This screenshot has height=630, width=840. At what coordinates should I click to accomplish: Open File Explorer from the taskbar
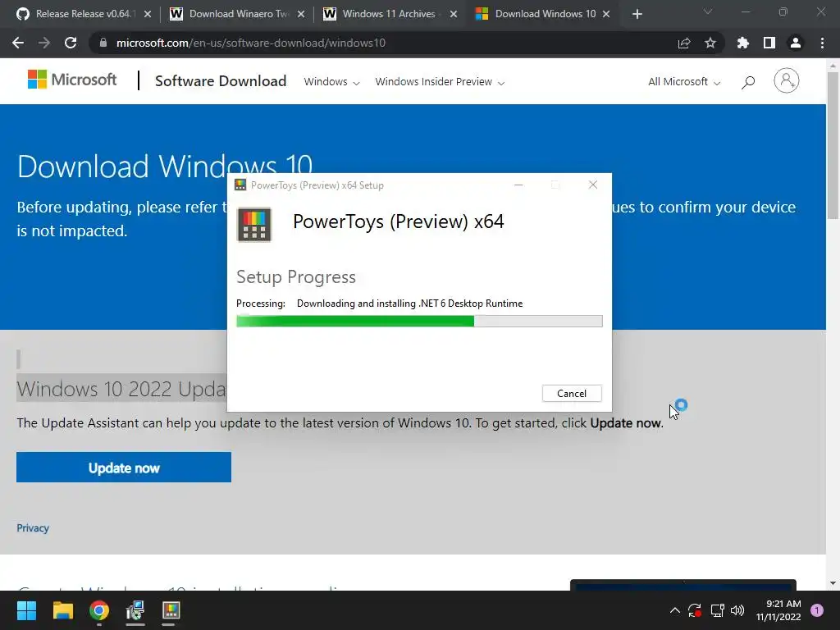(62, 610)
